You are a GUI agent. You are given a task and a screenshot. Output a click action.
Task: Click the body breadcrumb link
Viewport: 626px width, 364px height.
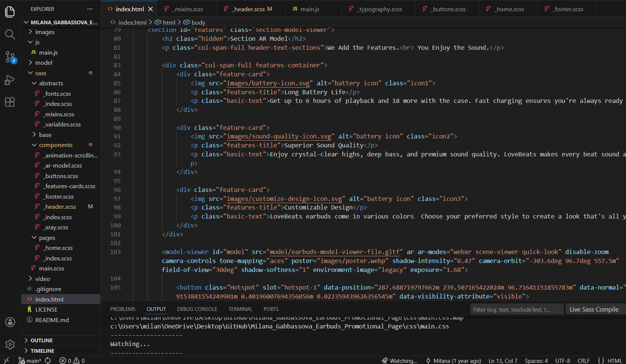(198, 22)
